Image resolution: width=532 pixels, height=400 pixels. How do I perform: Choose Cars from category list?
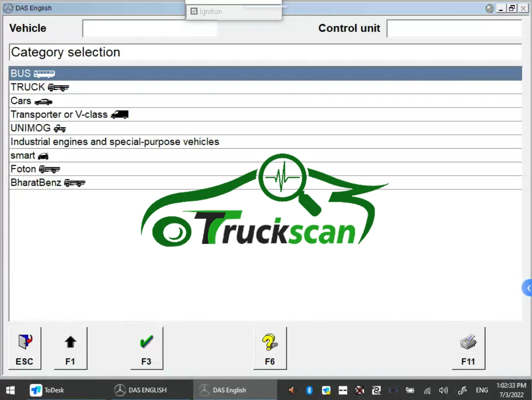pos(265,101)
